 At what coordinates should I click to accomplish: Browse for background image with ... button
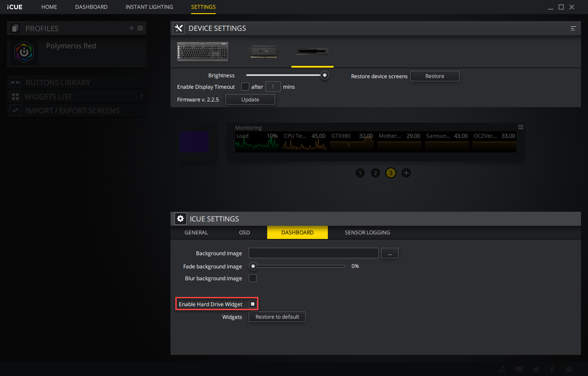coord(390,253)
